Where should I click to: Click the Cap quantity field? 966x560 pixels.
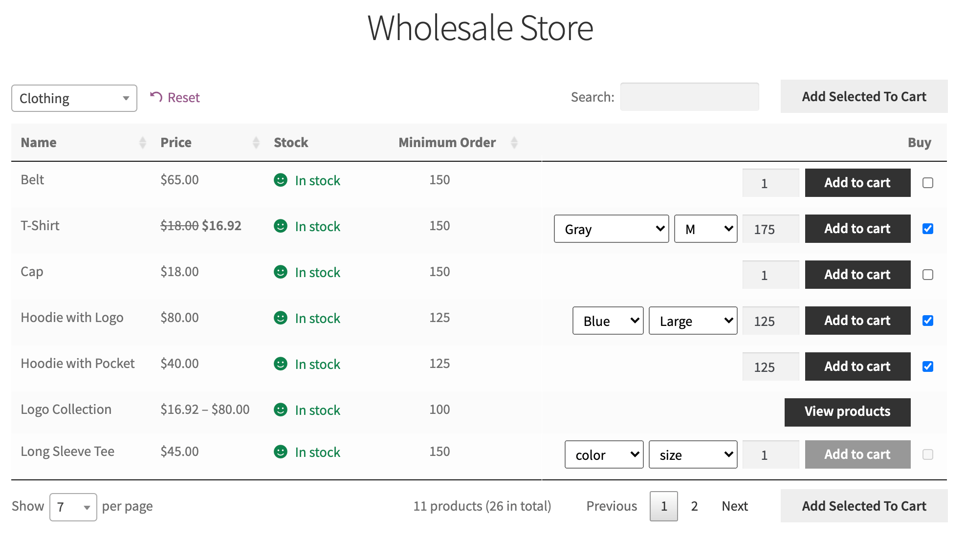(x=770, y=275)
